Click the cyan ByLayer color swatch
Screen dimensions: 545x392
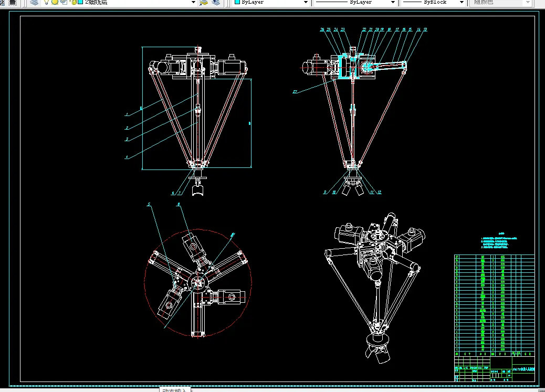pyautogui.click(x=237, y=2)
